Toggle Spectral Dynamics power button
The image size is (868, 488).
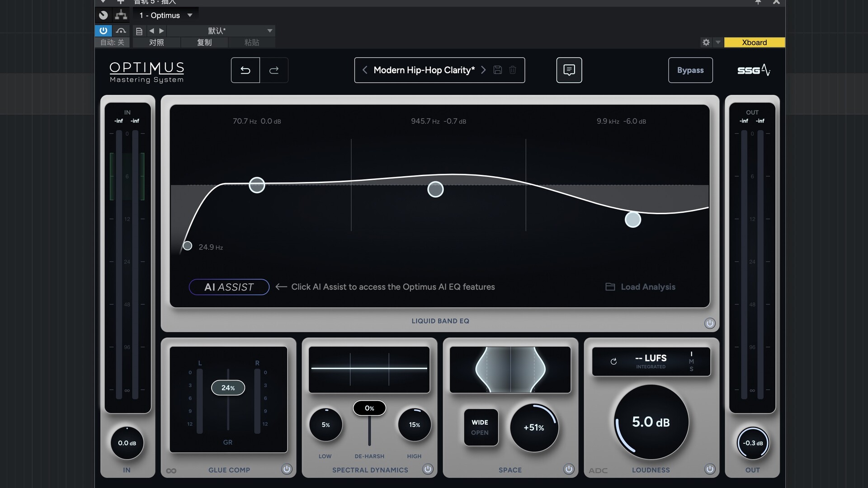pos(428,469)
